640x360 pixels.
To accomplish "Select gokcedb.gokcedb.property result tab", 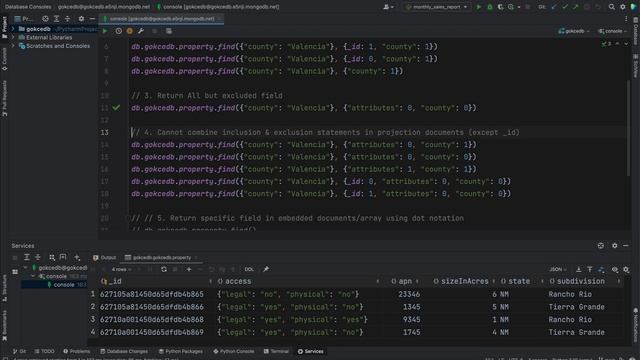I will (x=162, y=258).
